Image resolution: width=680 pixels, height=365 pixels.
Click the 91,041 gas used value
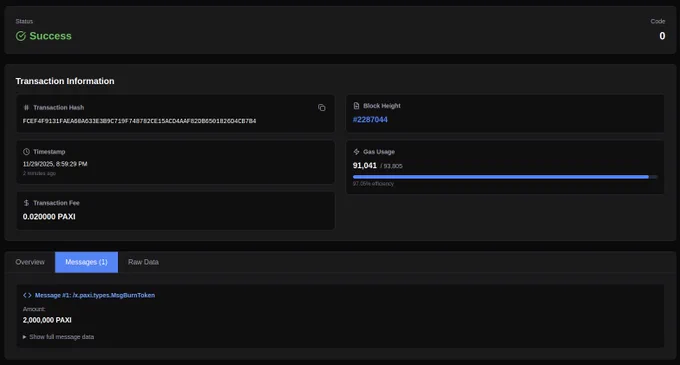365,166
